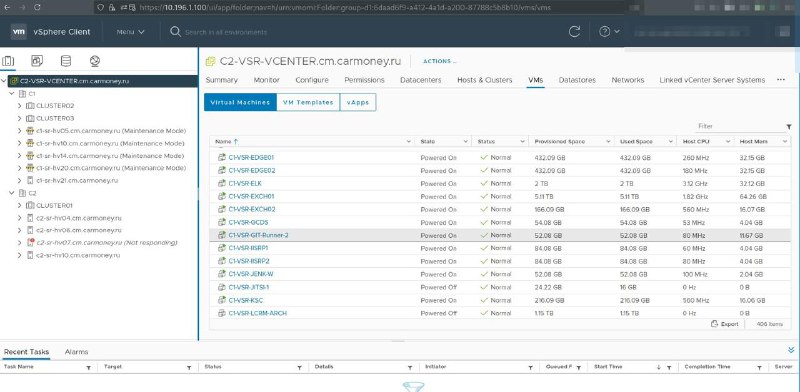This screenshot has height=392, width=800.
Task: Switch to the Monitor tab
Action: pyautogui.click(x=266, y=80)
